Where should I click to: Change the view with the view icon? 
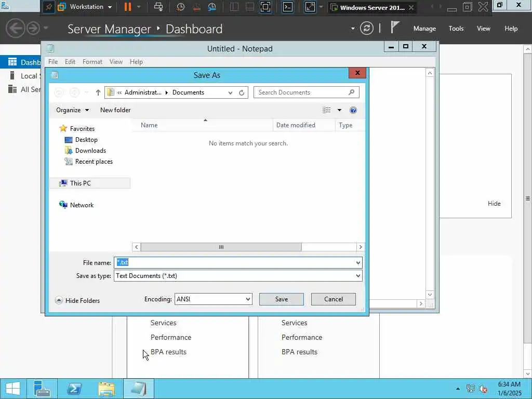327,110
